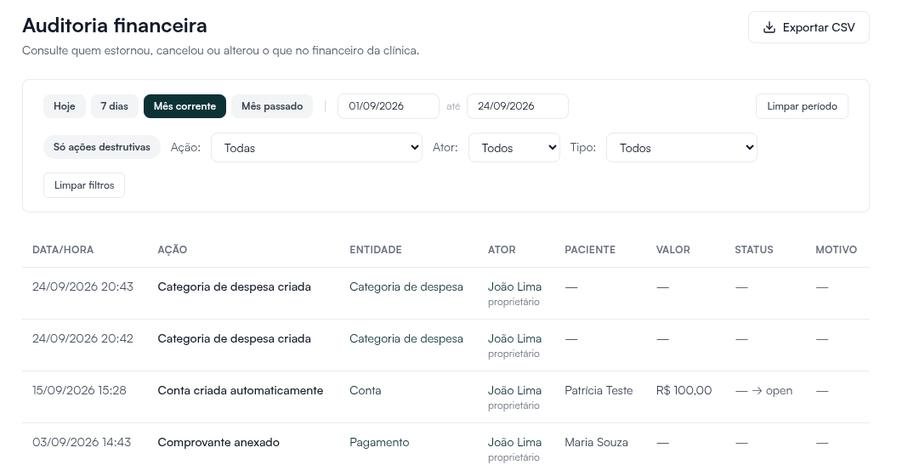Click the DATA/HORA column header

tap(63, 250)
